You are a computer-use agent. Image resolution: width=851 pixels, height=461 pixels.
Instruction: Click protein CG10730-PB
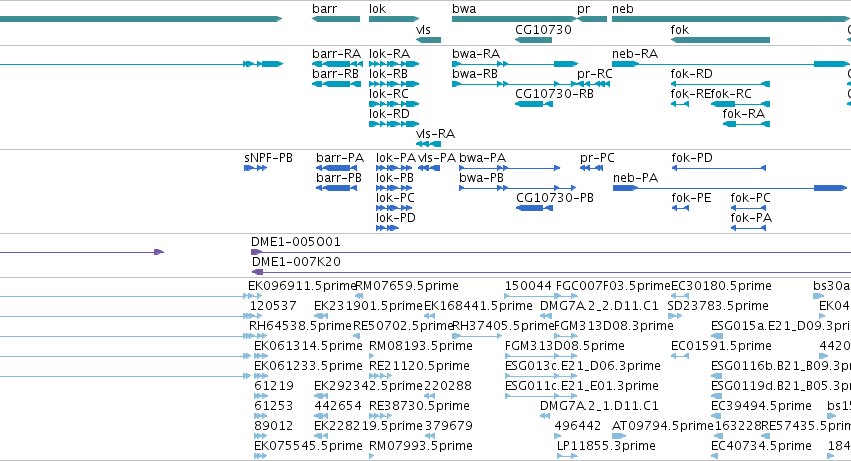pyautogui.click(x=555, y=198)
